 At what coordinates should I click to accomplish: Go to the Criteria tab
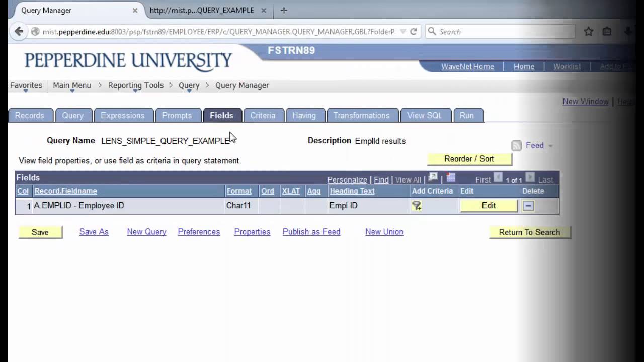tap(263, 115)
